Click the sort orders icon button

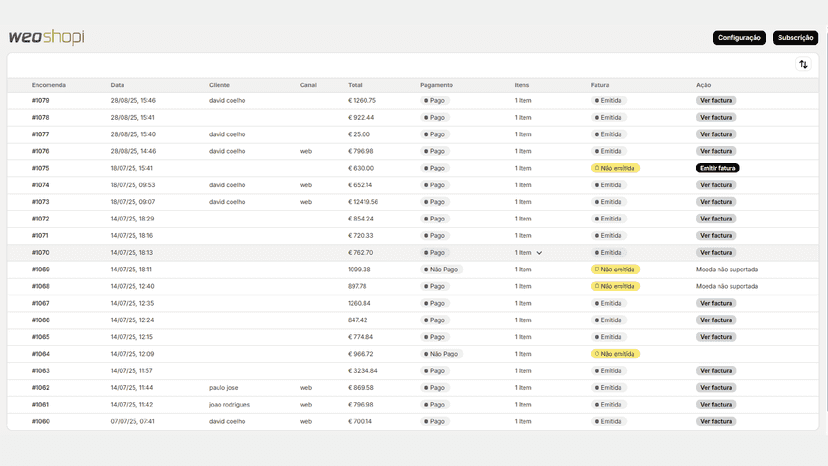coord(803,64)
